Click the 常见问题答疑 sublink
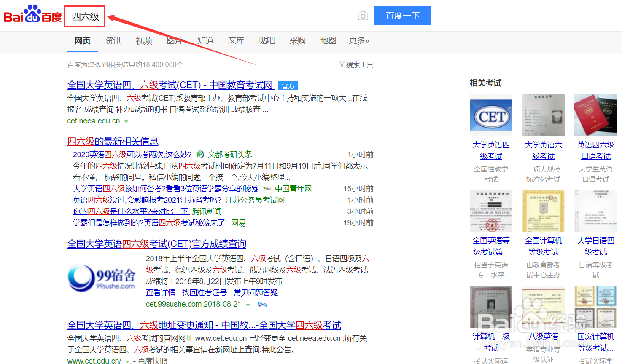The height and width of the screenshot is (364, 622). pyautogui.click(x=256, y=293)
